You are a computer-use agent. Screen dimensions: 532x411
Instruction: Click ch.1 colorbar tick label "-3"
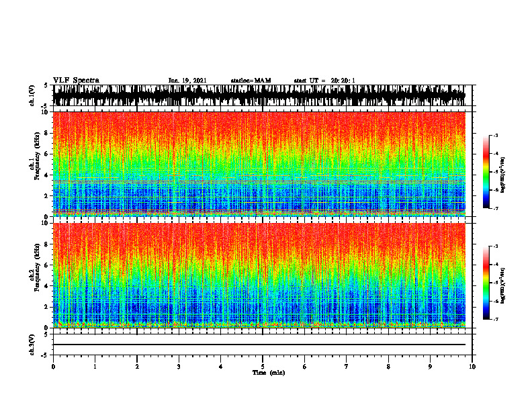(x=496, y=135)
